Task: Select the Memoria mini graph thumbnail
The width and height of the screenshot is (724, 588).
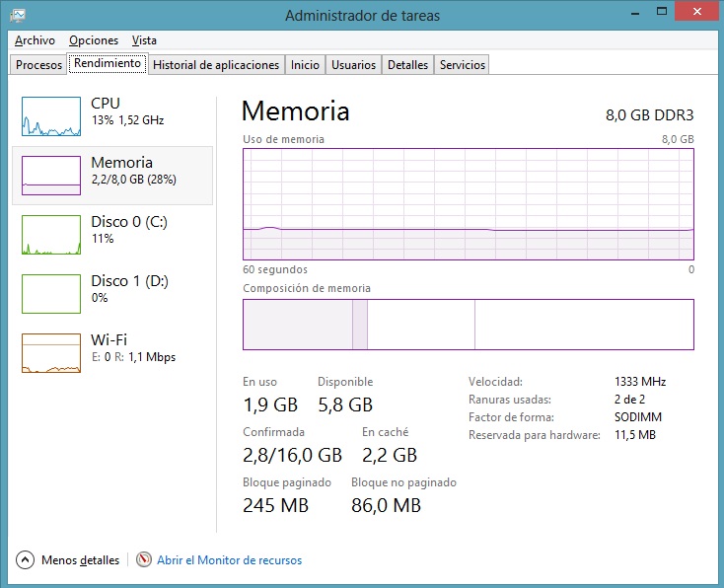Action: pyautogui.click(x=51, y=176)
